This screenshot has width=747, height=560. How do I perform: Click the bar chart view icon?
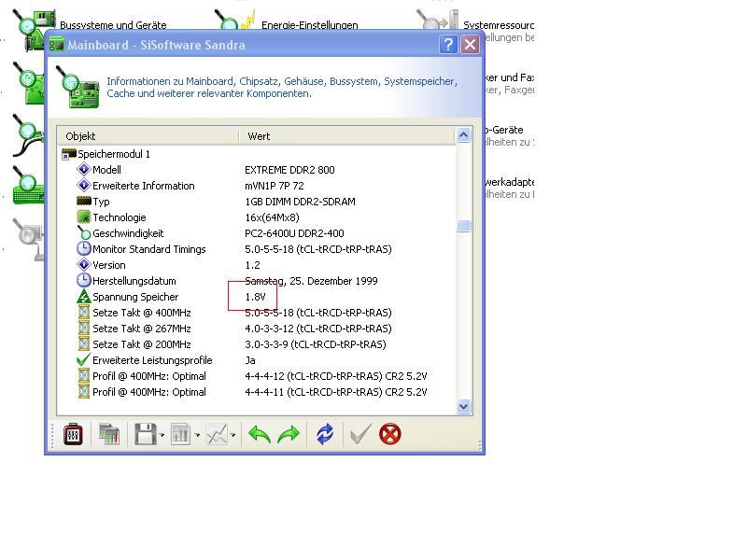coord(180,434)
